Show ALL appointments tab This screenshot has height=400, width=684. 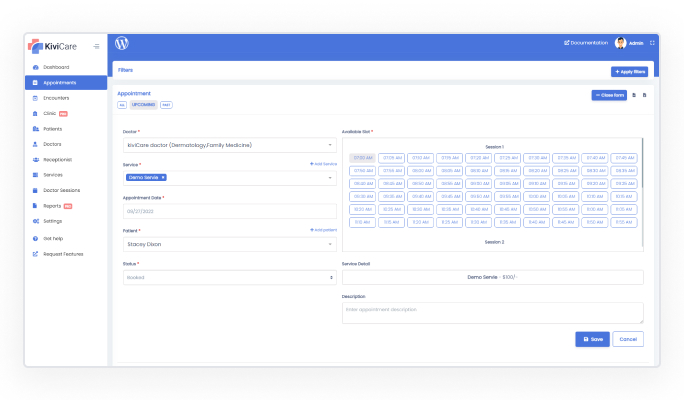point(122,105)
